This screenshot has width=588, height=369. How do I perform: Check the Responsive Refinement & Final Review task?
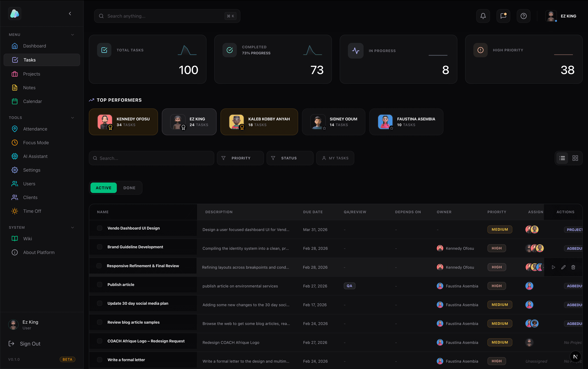99,266
